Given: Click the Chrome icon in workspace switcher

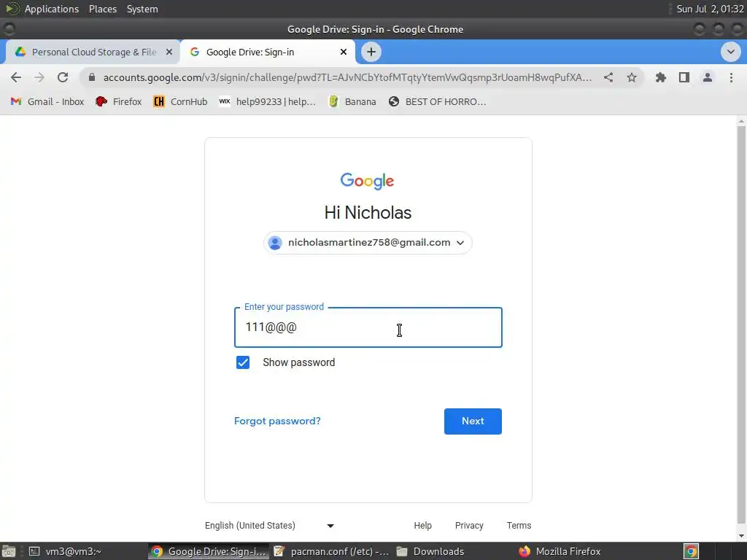Looking at the screenshot, I should click(x=691, y=551).
